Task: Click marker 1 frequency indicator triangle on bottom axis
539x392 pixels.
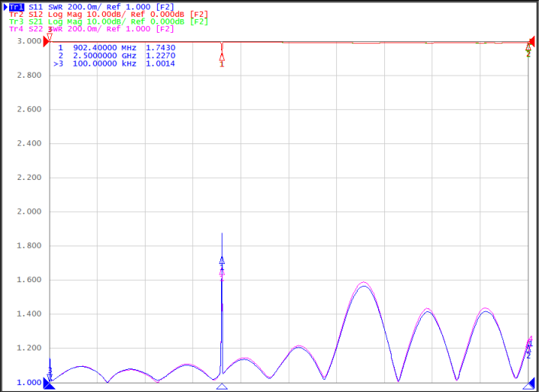Action: tap(222, 387)
